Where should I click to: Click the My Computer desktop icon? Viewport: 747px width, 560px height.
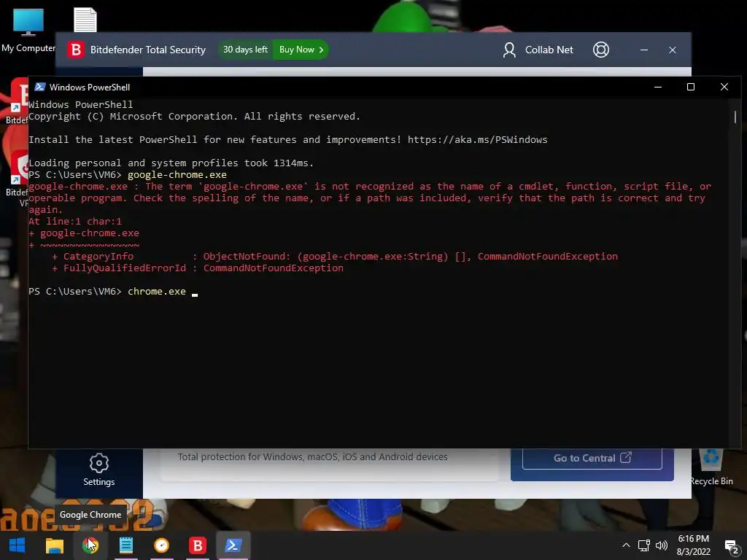pos(28,31)
